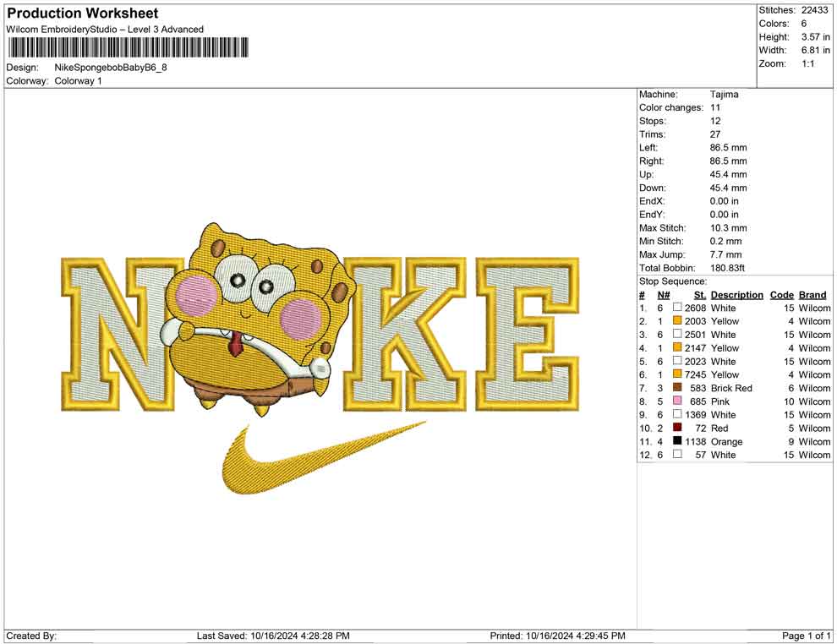Click the white swatch for stop 1 (2608)
837x644 pixels.
(677, 308)
